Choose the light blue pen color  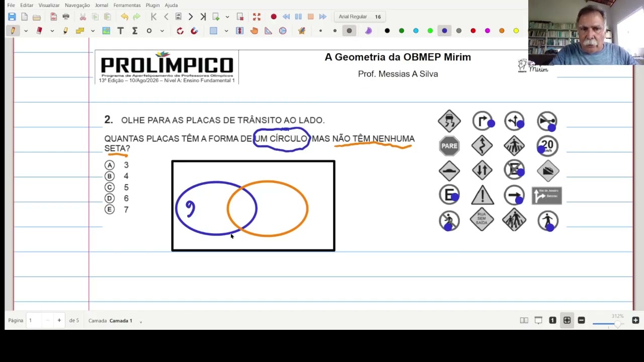pos(416,31)
